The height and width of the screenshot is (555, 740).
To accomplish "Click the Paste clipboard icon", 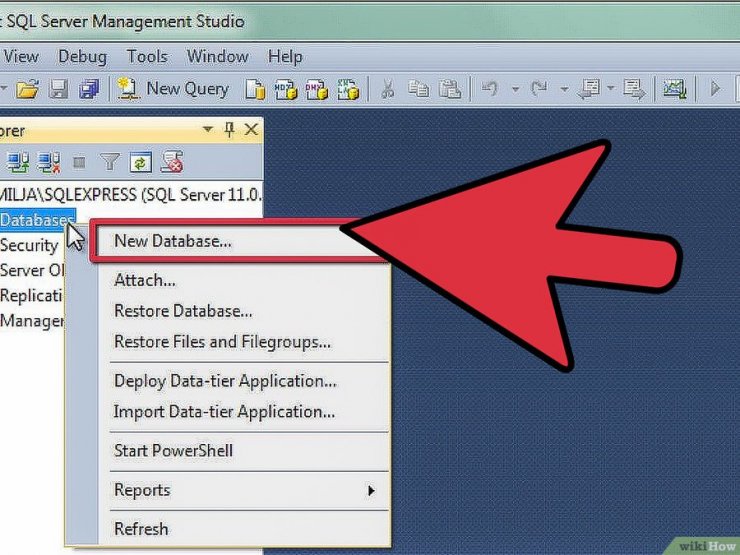I will [x=450, y=89].
